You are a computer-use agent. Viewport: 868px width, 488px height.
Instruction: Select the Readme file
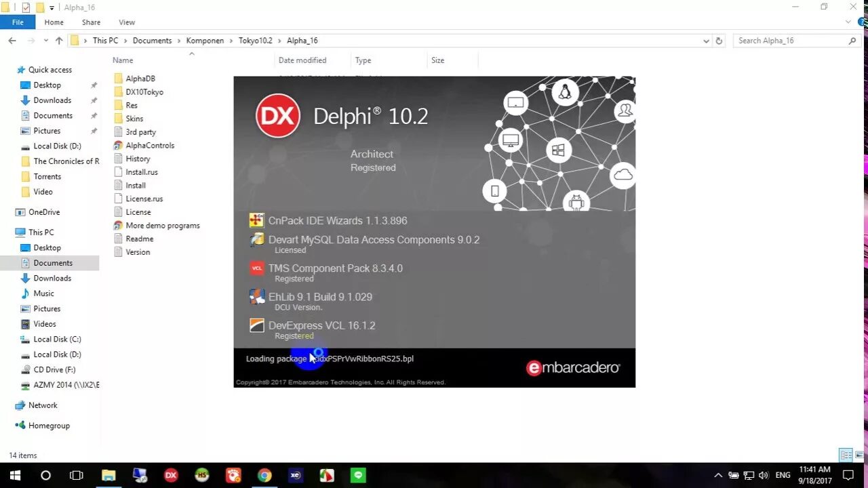(139, 239)
